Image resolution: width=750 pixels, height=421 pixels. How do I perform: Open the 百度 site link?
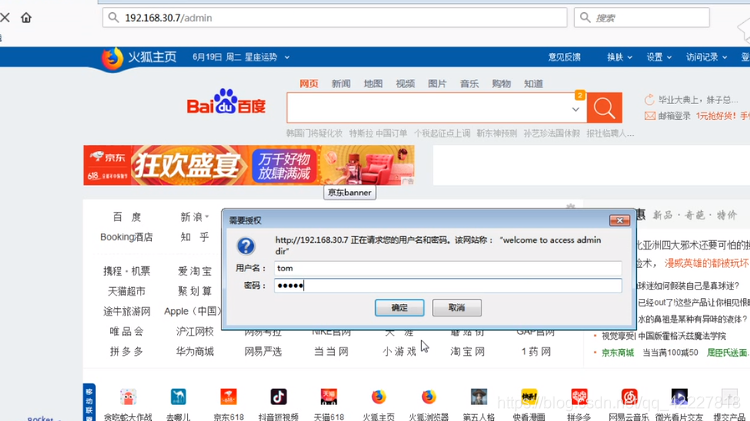tap(127, 217)
